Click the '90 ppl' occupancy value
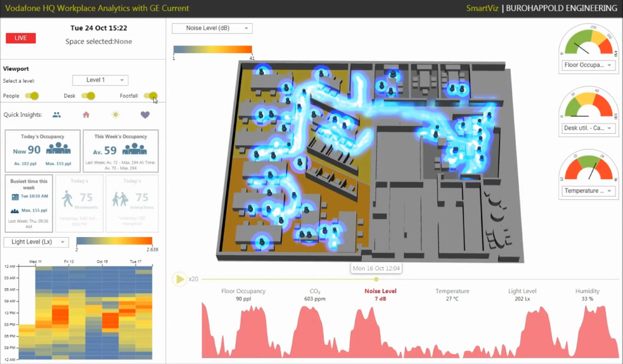 point(243,299)
